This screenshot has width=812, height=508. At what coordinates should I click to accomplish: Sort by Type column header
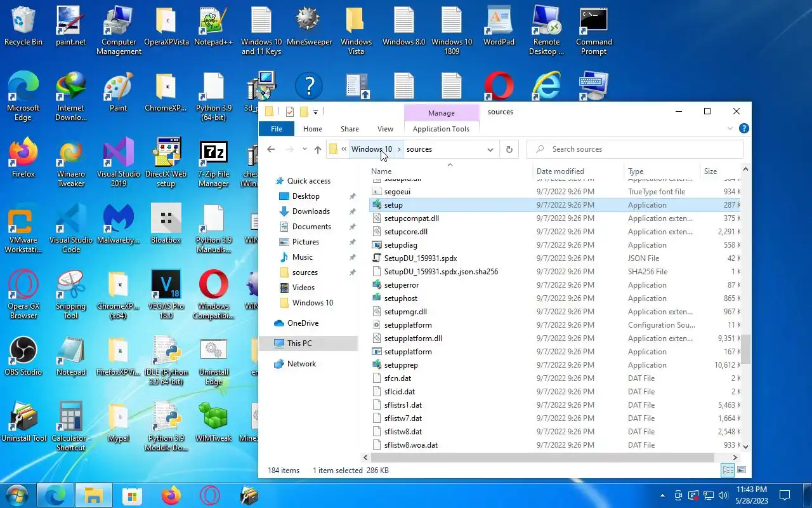pos(662,171)
